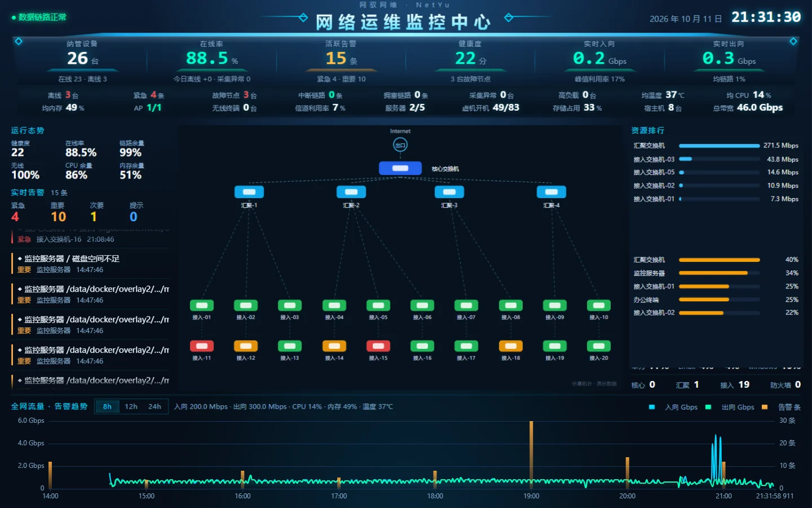Click the 汇聚 1 device count

click(x=687, y=385)
